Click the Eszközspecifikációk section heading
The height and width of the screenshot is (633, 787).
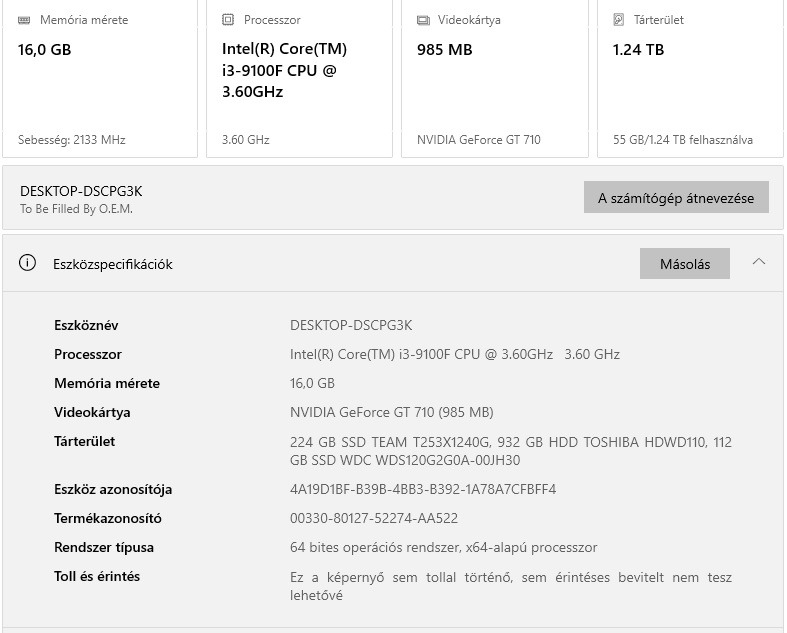113,264
